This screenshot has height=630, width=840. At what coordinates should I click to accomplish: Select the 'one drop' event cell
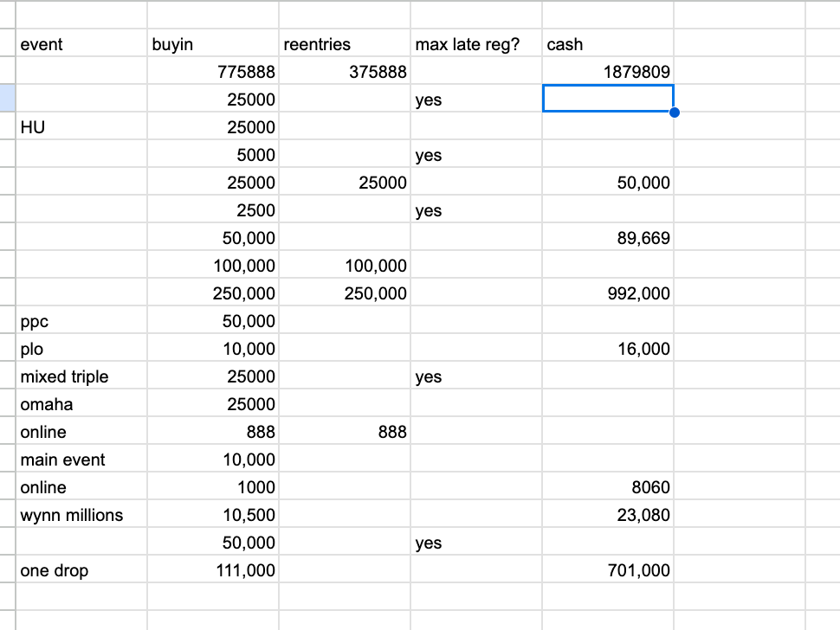81,569
